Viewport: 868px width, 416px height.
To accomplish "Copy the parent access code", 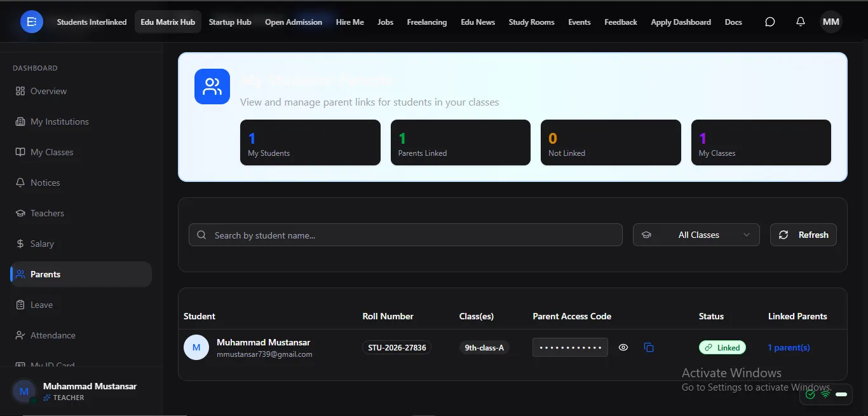I will click(x=649, y=347).
